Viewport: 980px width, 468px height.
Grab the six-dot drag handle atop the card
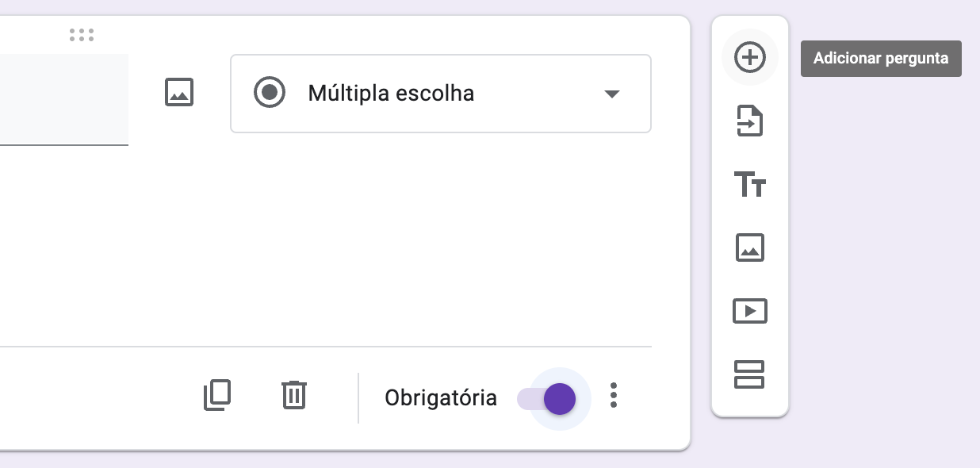82,35
